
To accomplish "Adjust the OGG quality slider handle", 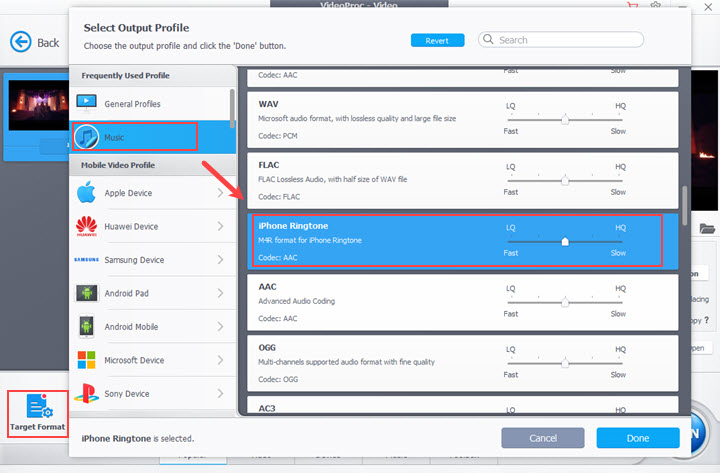I will click(x=565, y=363).
